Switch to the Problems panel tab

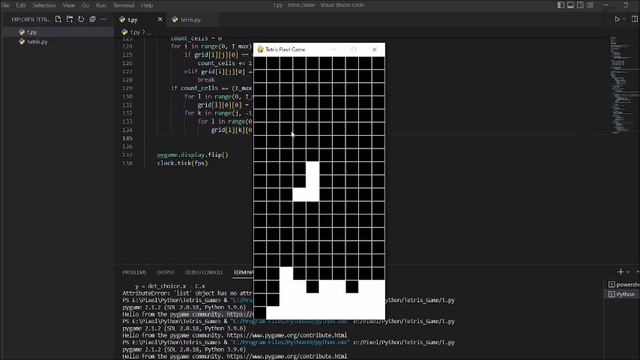pos(134,272)
